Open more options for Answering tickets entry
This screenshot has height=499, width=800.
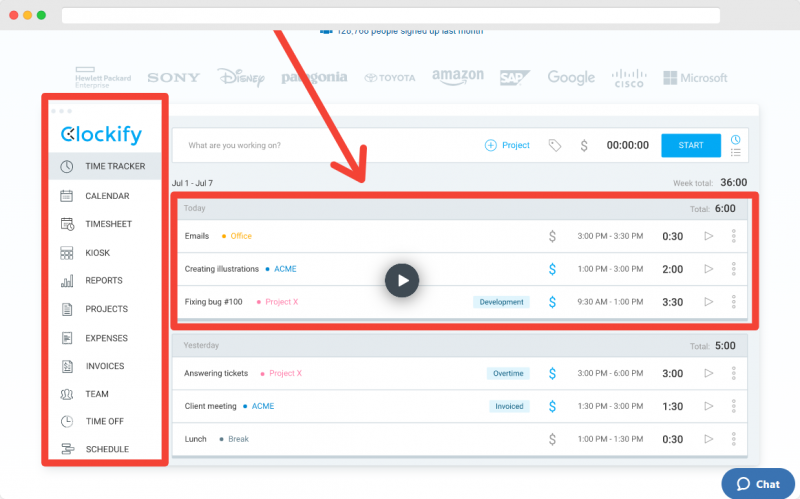coord(734,373)
